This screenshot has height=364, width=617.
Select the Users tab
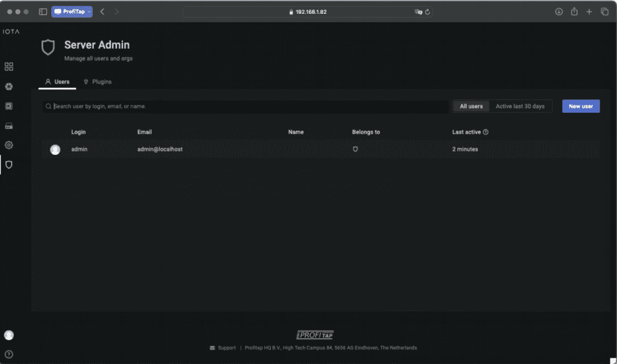[58, 81]
